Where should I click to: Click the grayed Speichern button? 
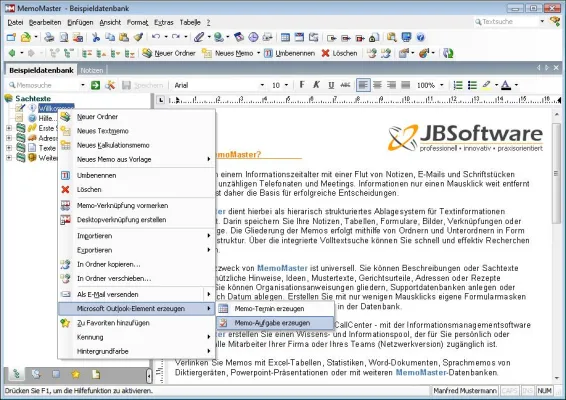(x=143, y=85)
